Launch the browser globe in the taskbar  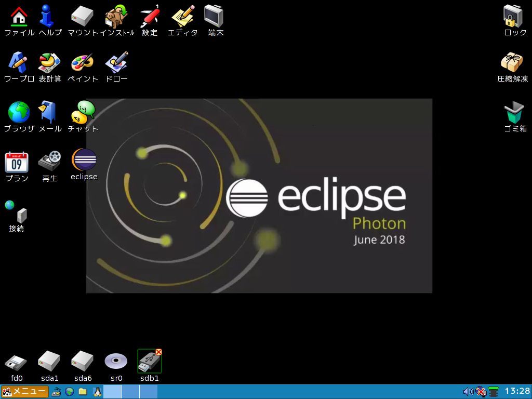tap(70, 392)
